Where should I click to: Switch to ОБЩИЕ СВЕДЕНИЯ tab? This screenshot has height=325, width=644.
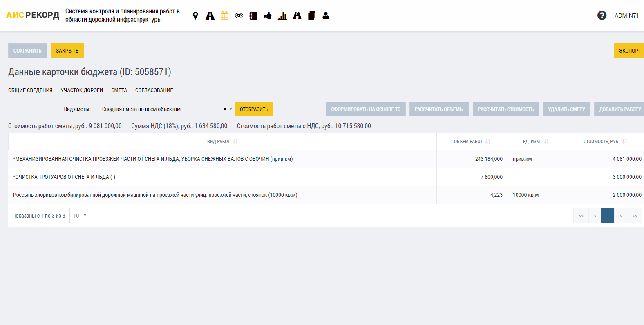click(x=30, y=91)
